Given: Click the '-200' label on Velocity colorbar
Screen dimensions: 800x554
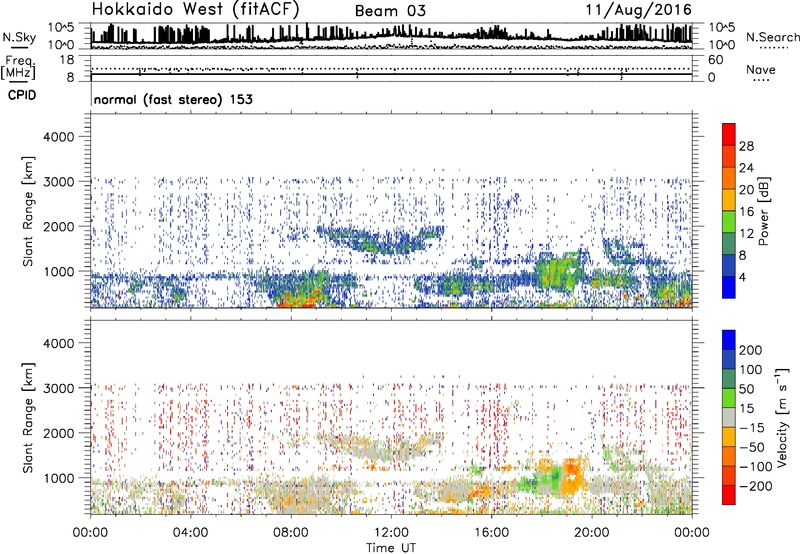Looking at the screenshot, I should [x=756, y=486].
